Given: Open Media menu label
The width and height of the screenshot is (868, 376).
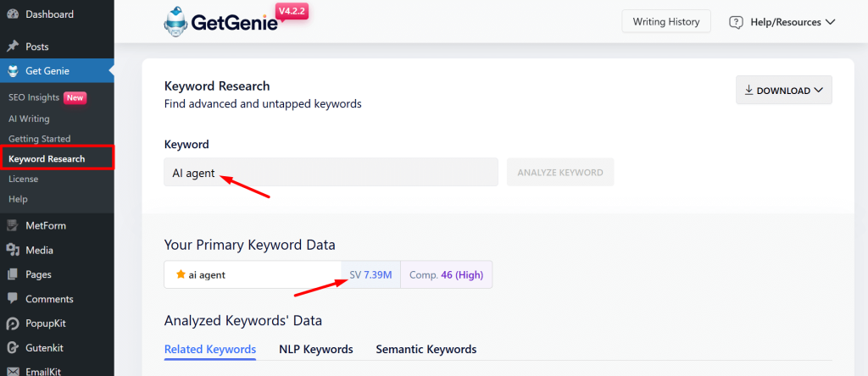Looking at the screenshot, I should coord(39,250).
